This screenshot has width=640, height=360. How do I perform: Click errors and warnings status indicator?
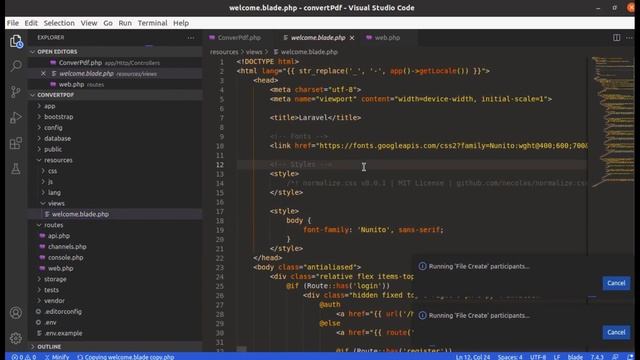click(x=24, y=357)
